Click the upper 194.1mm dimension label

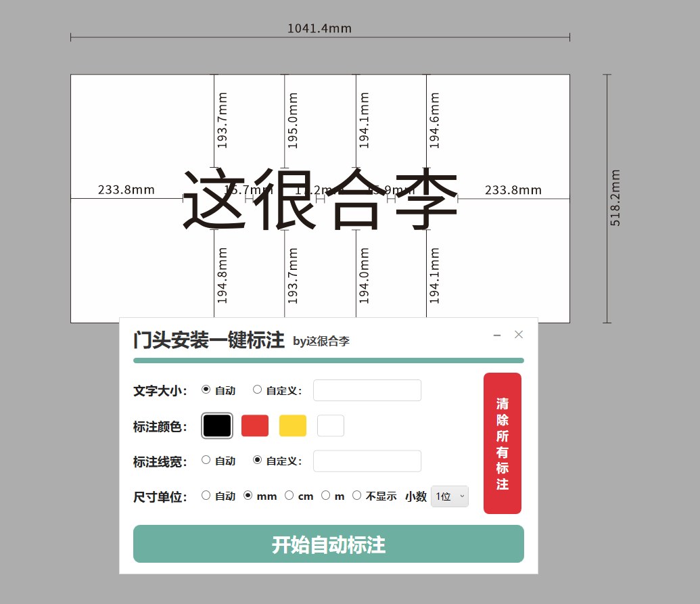click(365, 120)
